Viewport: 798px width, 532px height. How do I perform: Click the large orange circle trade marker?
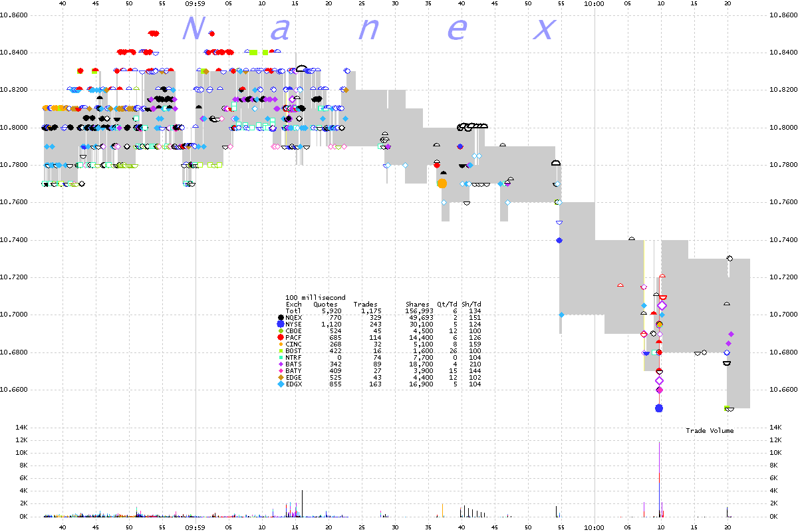[442, 183]
